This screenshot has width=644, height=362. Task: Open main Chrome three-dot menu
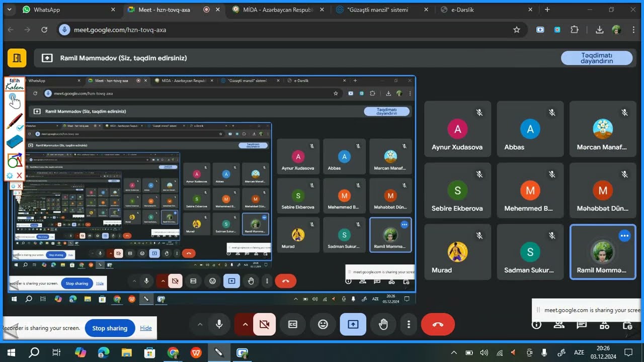(633, 30)
